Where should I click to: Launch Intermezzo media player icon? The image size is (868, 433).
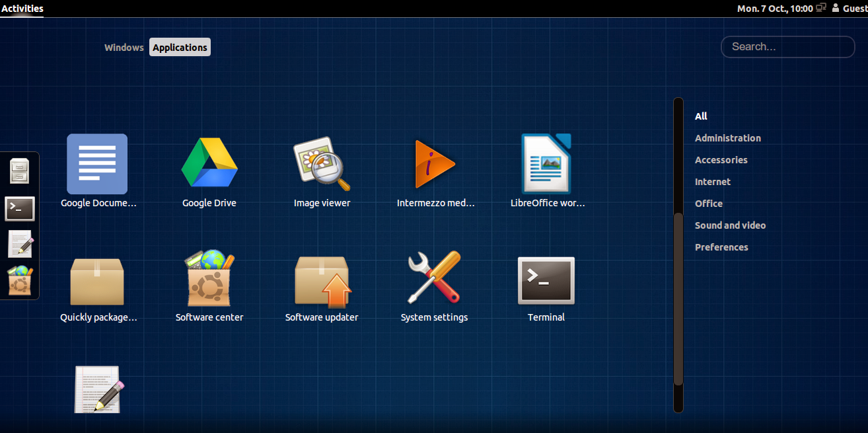pos(435,164)
